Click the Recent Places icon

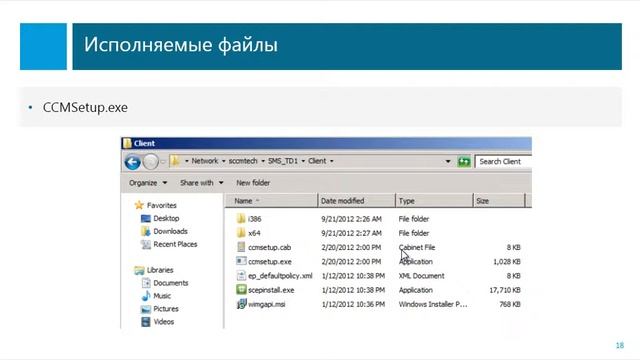(x=146, y=244)
